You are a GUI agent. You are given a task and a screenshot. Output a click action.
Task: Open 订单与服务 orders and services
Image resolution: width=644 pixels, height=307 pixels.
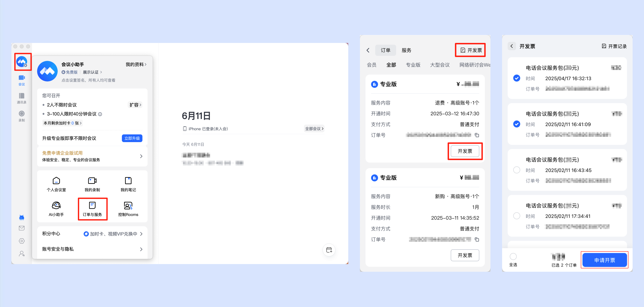92,209
